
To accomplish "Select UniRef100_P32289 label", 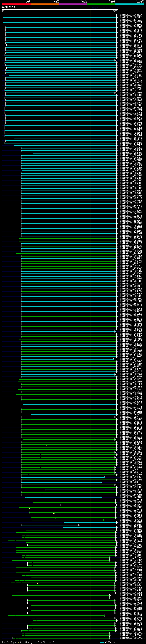I will coord(131,271).
